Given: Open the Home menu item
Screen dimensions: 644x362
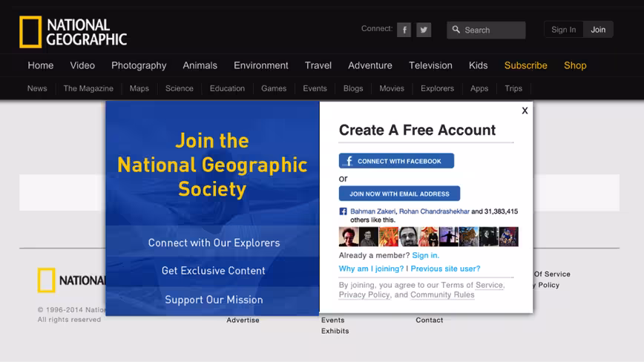Looking at the screenshot, I should click(x=41, y=66).
